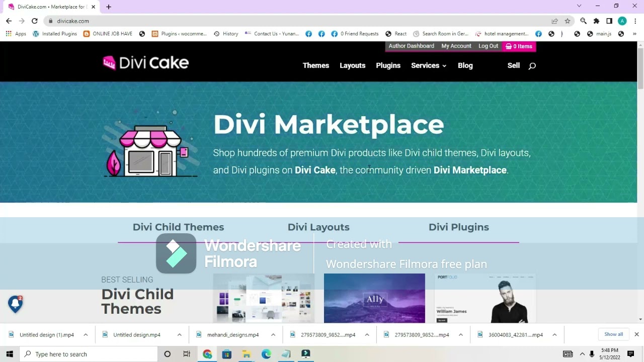Click the share page icon in address bar

pos(554,21)
